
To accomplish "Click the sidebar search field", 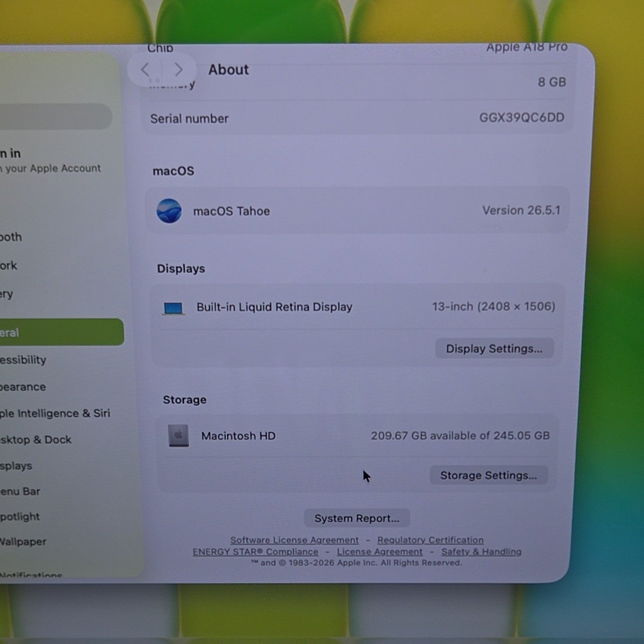I will 56,116.
